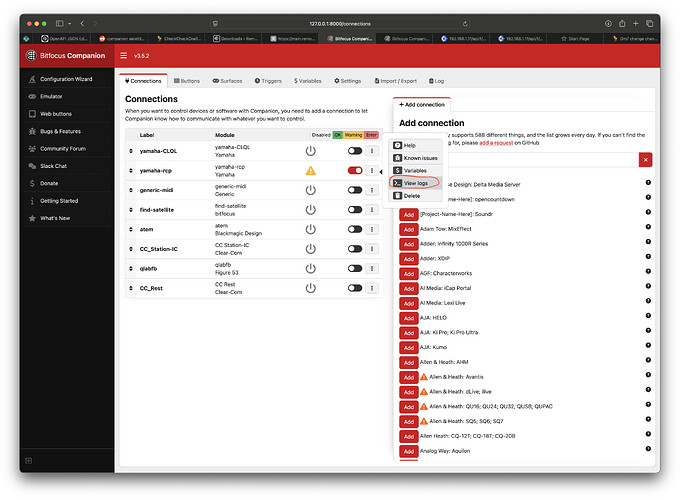Switch to the Surfaces tab
The width and height of the screenshot is (681, 500).
click(227, 81)
